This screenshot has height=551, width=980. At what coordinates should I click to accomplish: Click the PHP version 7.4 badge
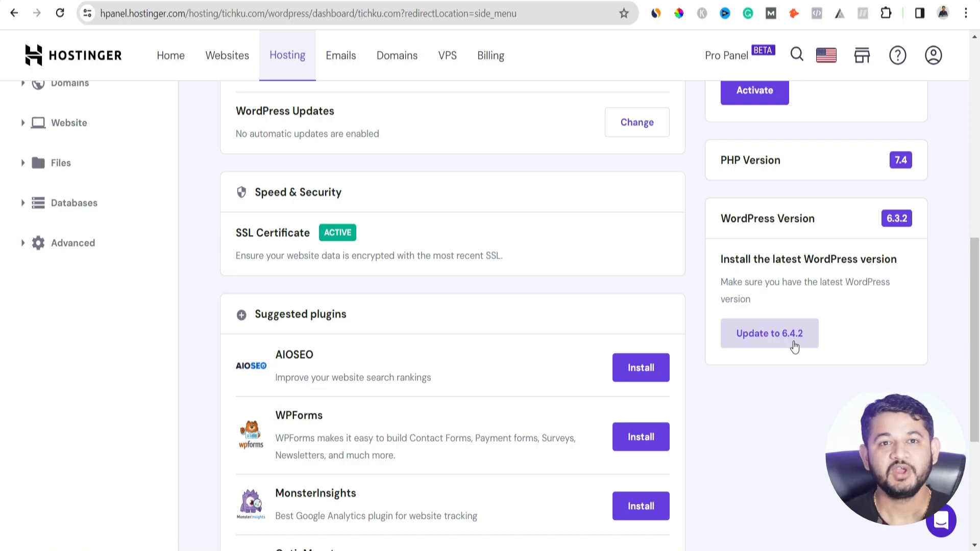[900, 160]
